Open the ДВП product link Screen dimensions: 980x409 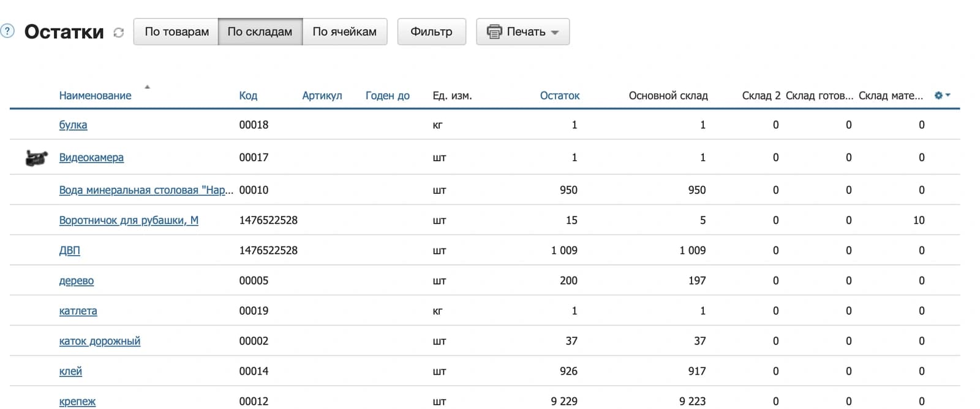69,250
